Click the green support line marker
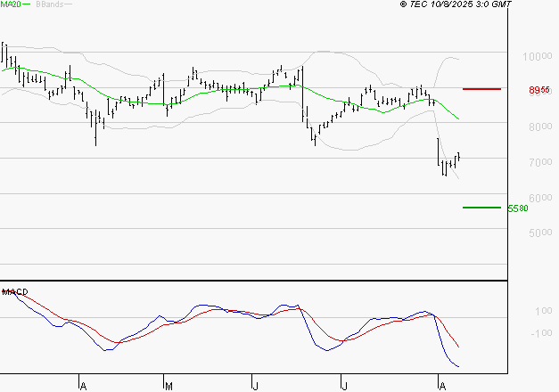The image size is (559, 392). click(481, 208)
